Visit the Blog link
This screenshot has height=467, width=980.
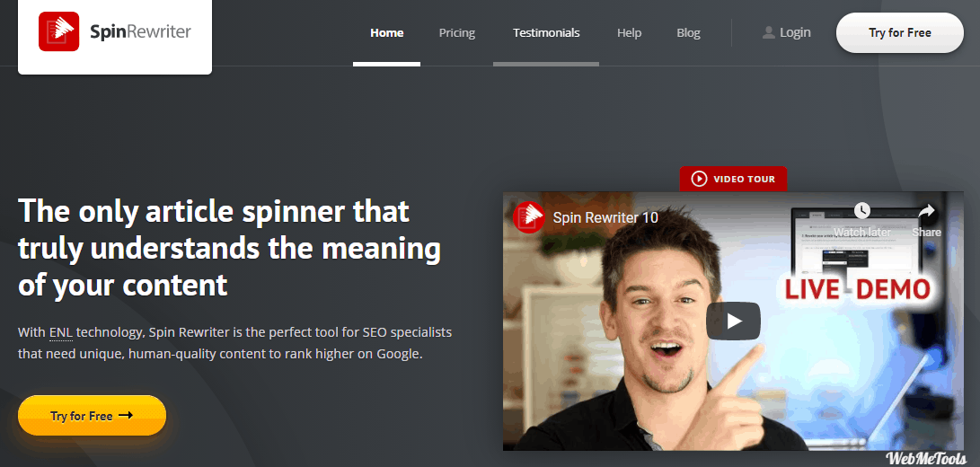point(688,33)
